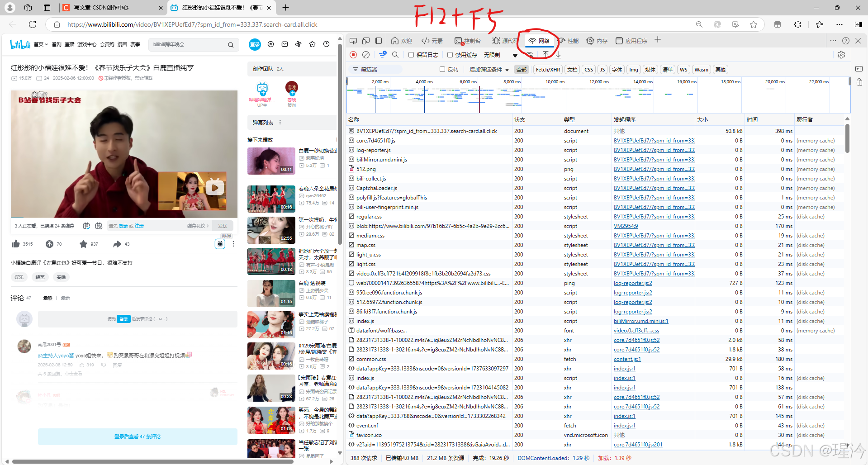Switch to the 性能 DevTools tab
The image size is (868, 465).
(569, 41)
